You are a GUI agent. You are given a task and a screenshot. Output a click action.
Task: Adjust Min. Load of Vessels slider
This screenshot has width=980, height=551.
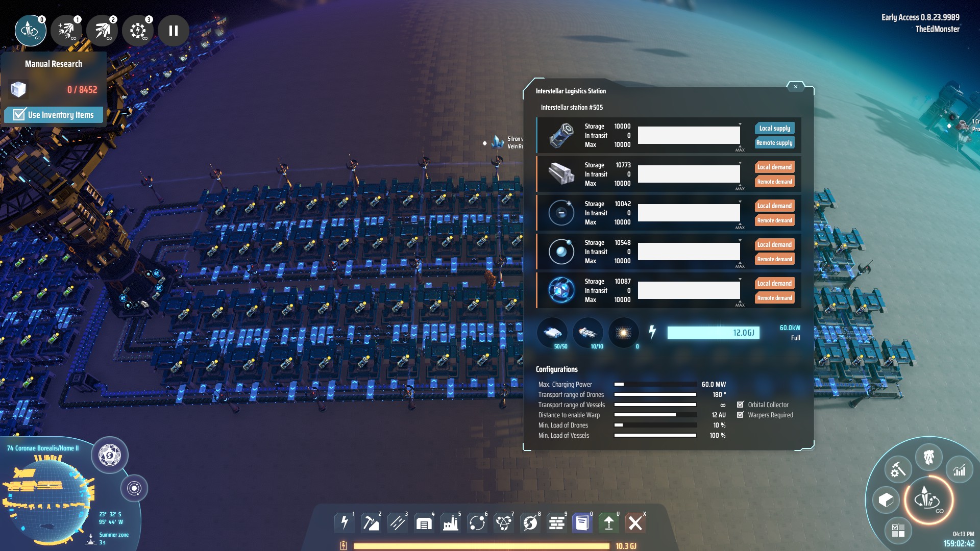655,435
